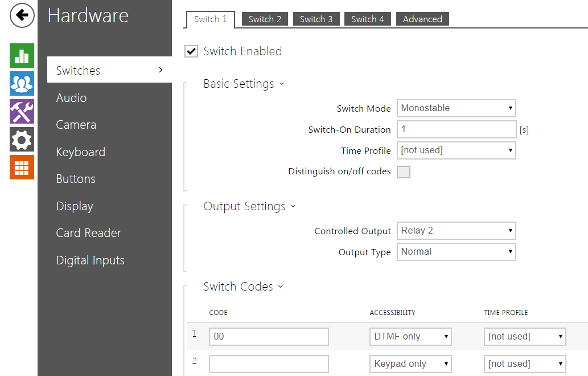Open the orange grid system icon
This screenshot has height=376, width=588.
(22, 167)
